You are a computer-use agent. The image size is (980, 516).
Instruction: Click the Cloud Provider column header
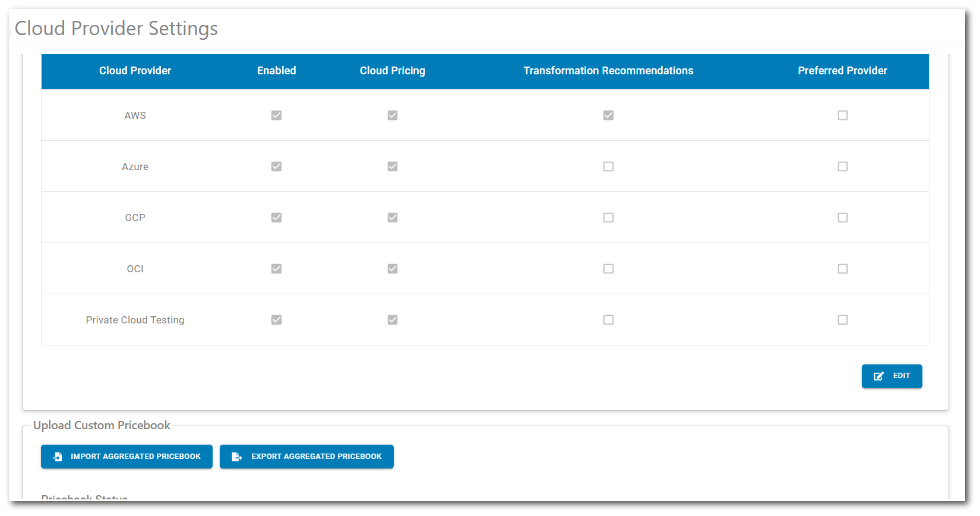[x=135, y=71]
